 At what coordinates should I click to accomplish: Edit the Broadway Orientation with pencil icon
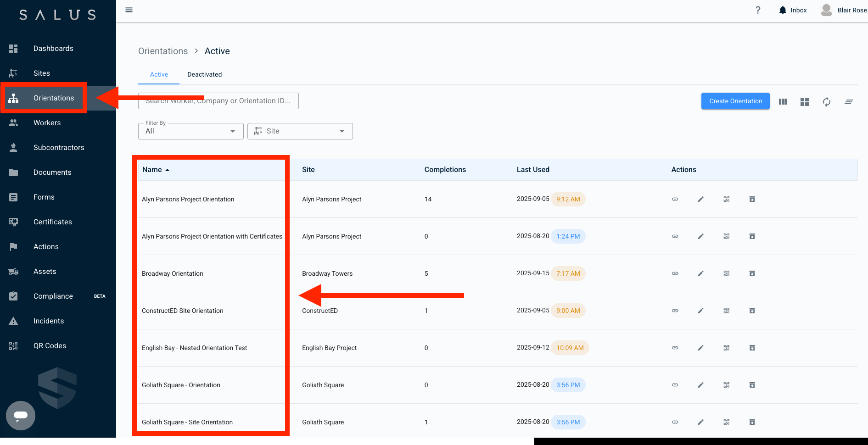tap(700, 273)
